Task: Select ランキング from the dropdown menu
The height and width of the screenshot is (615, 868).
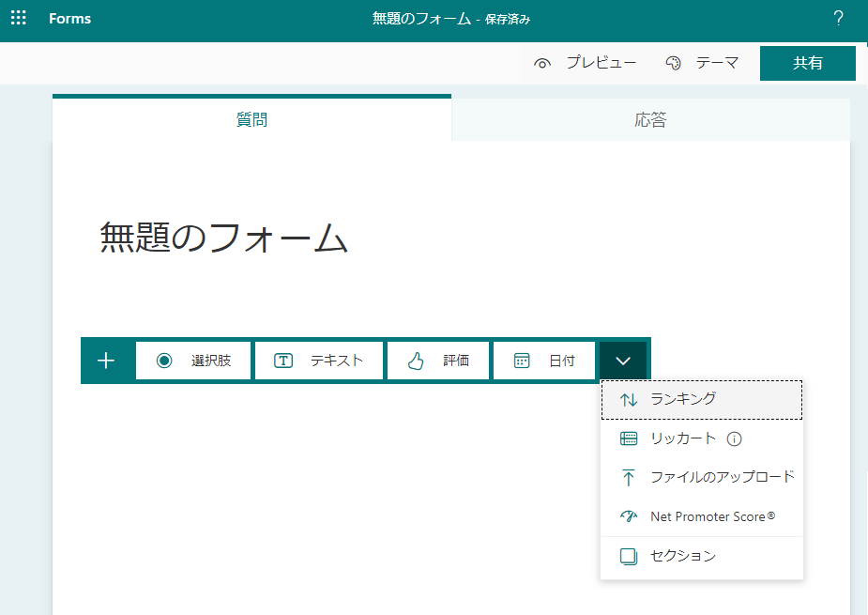Action: coord(701,399)
